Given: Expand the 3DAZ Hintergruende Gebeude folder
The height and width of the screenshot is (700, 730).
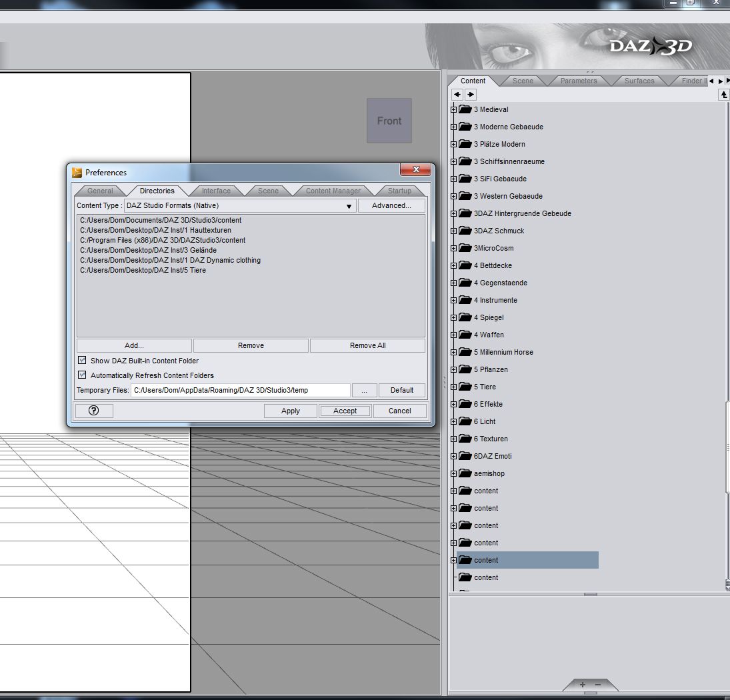Looking at the screenshot, I should click(453, 213).
